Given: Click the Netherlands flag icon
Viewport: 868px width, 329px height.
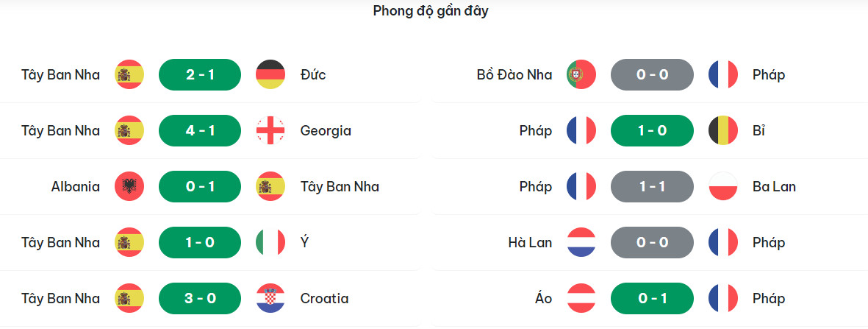Looking at the screenshot, I should (x=581, y=242).
